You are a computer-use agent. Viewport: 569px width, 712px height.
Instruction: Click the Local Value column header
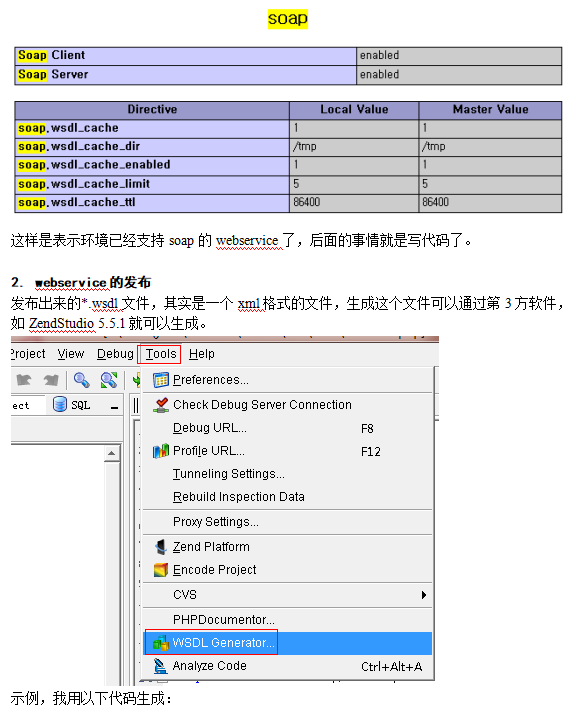pos(354,109)
